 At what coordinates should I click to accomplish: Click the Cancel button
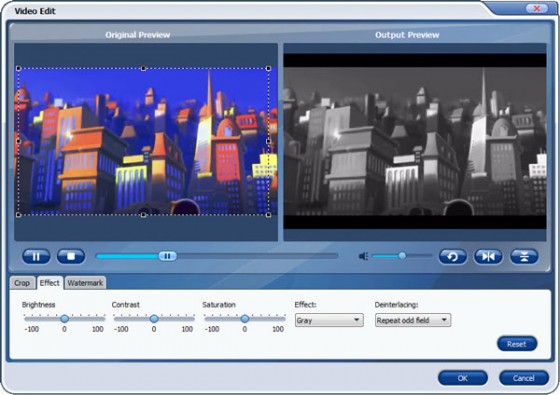[x=524, y=378]
